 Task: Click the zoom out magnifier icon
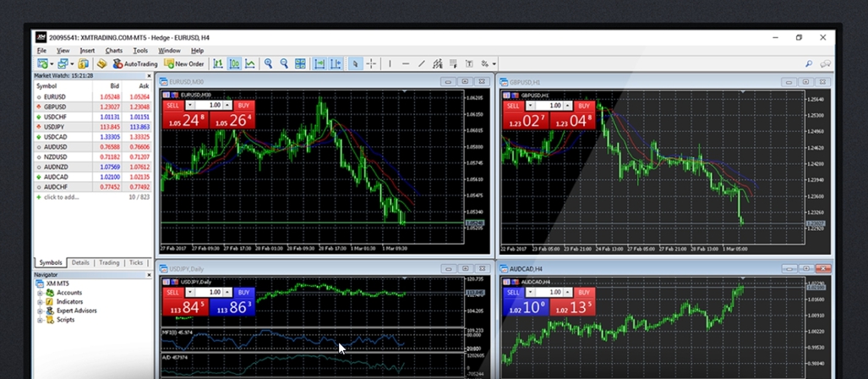tap(285, 63)
